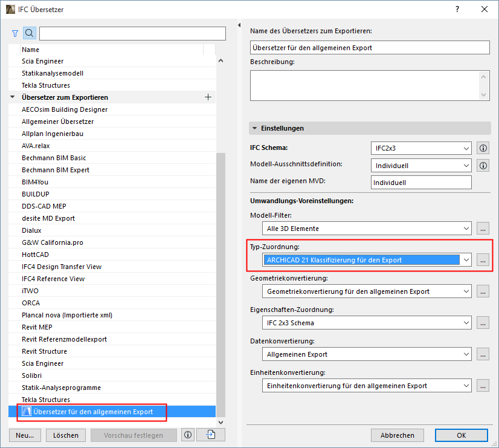Open Geometriekonvertierung ellipsis button
This screenshot has height=448, width=499.
coord(483,291)
